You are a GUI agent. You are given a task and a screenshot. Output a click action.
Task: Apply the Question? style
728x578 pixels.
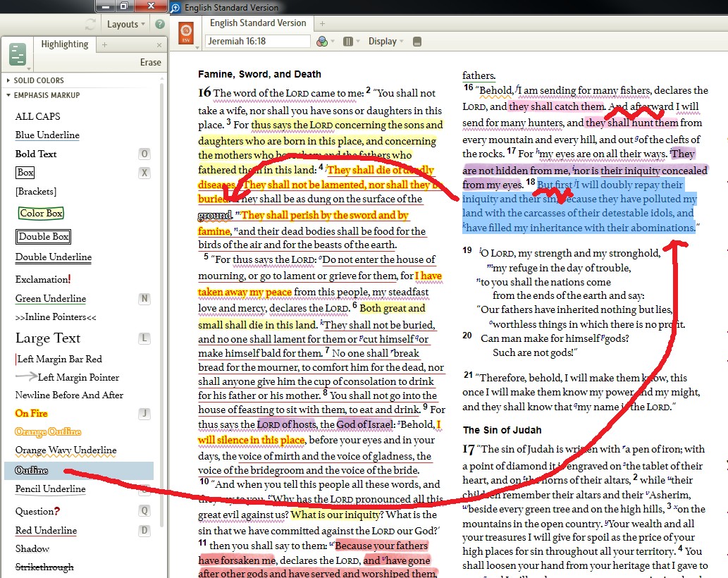[x=37, y=511]
